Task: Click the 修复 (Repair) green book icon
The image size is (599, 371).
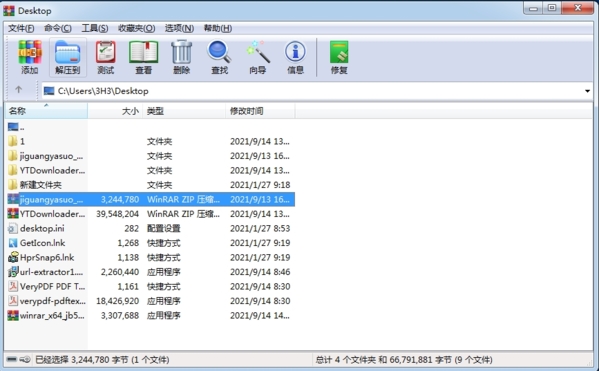Action: (x=339, y=52)
